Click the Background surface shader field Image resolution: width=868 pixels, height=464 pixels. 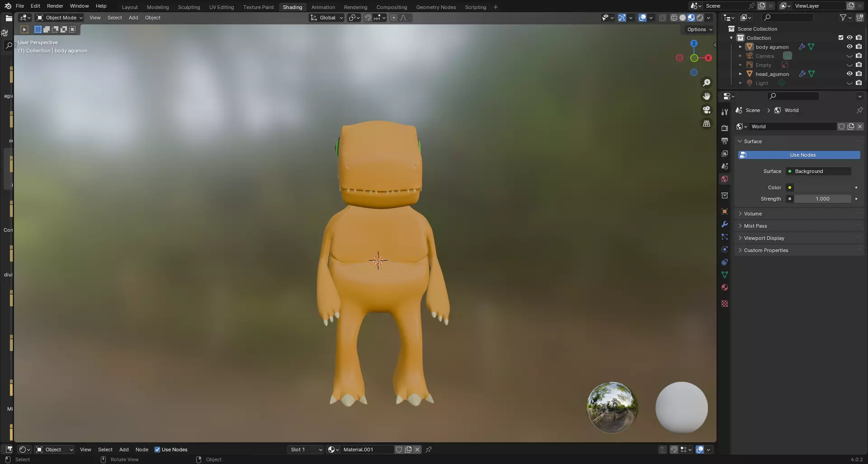[819, 171]
